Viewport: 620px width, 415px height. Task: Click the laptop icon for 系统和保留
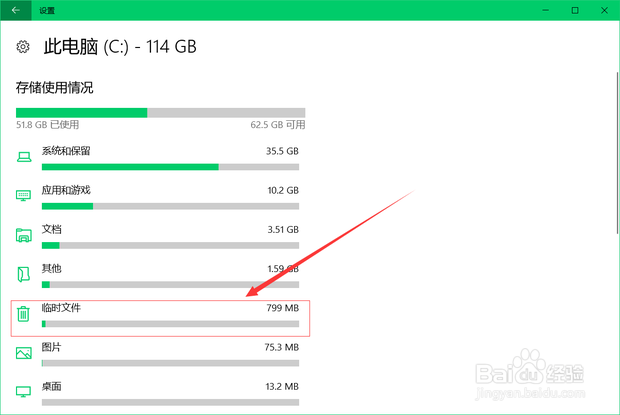24,157
